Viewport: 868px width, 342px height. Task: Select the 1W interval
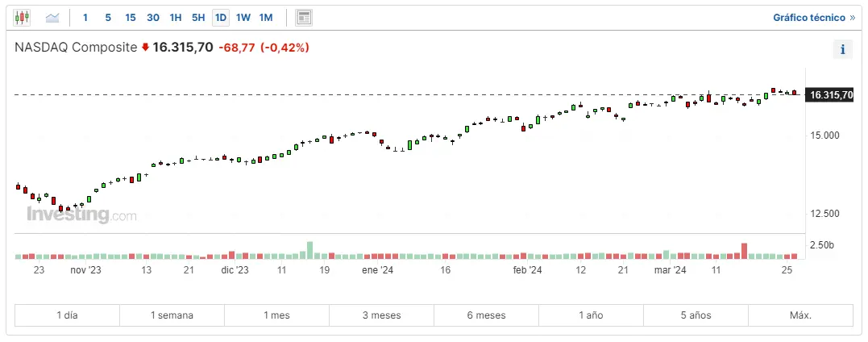click(243, 17)
